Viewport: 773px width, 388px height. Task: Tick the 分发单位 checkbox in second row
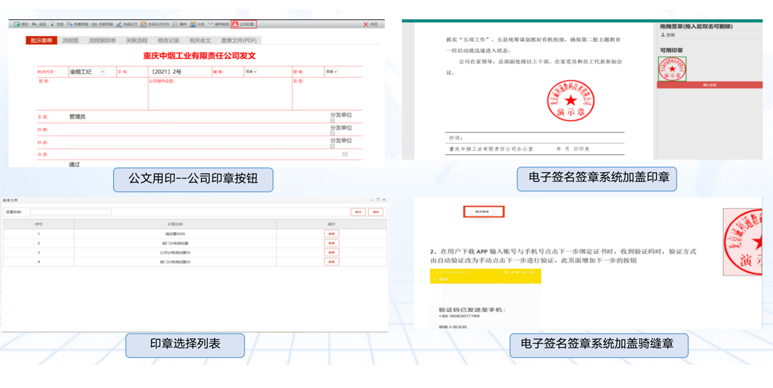(x=332, y=133)
